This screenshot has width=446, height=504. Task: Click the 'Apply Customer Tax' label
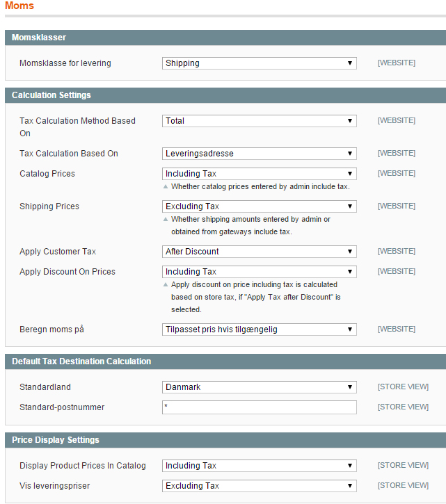coord(58,252)
